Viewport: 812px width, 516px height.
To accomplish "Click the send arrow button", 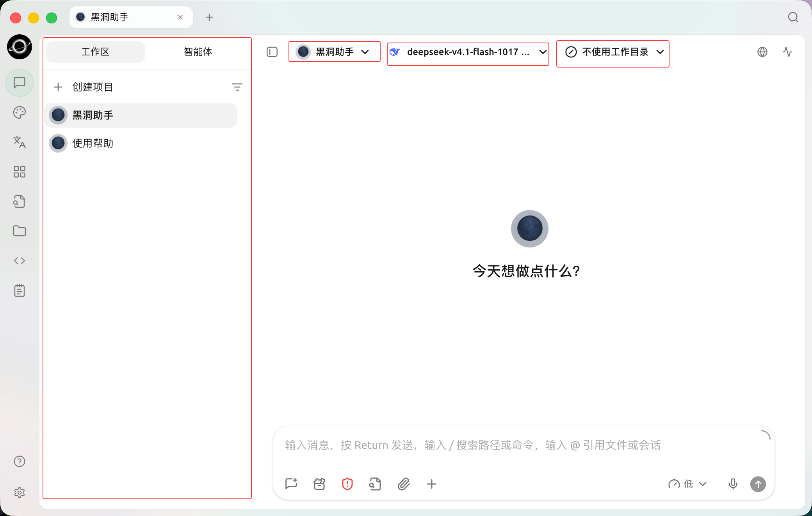I will [x=758, y=484].
